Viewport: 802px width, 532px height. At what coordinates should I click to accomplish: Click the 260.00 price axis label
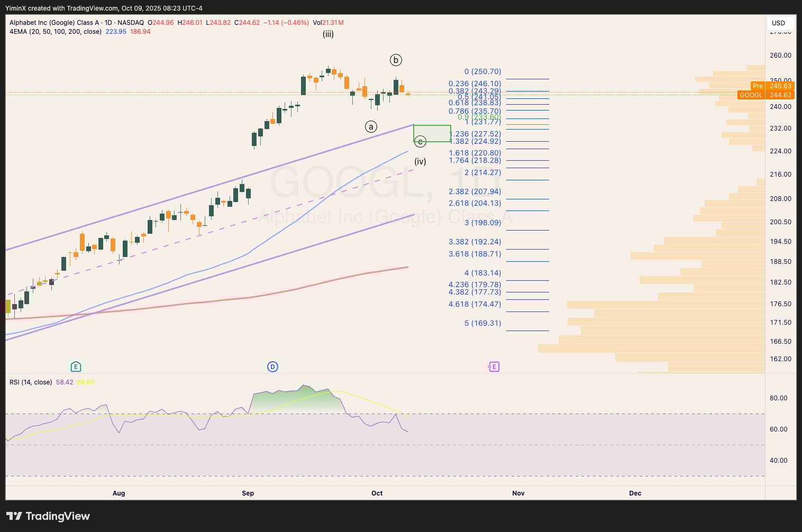(781, 56)
